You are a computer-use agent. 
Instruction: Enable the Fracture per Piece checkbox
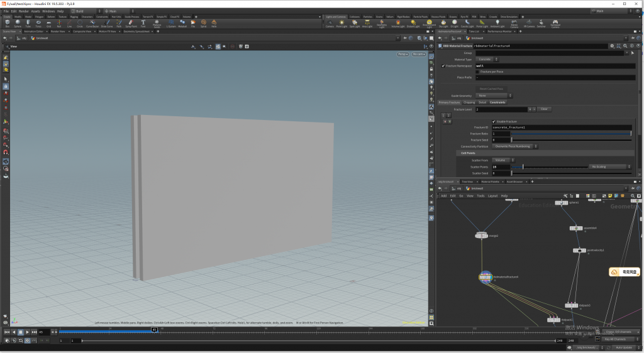click(477, 72)
